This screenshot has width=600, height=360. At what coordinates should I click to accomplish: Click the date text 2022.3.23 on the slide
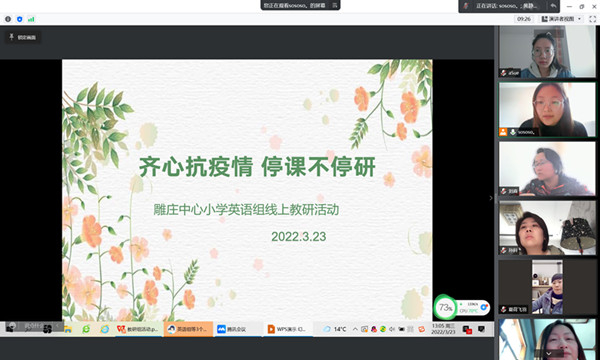[299, 237]
